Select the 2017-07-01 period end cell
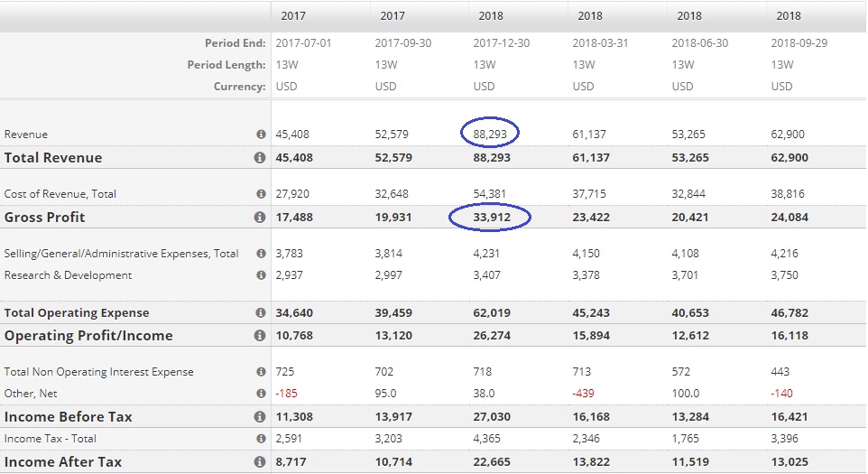Screen dimensions: 868x474 305,43
